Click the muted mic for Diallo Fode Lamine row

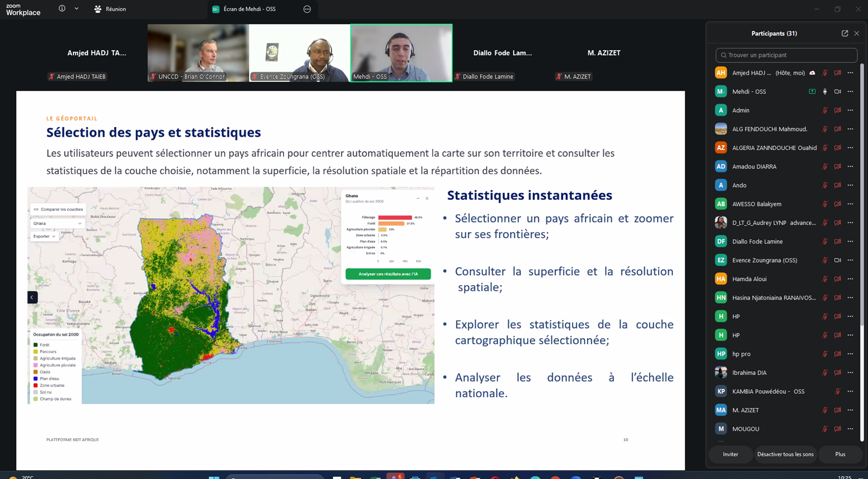tap(825, 241)
